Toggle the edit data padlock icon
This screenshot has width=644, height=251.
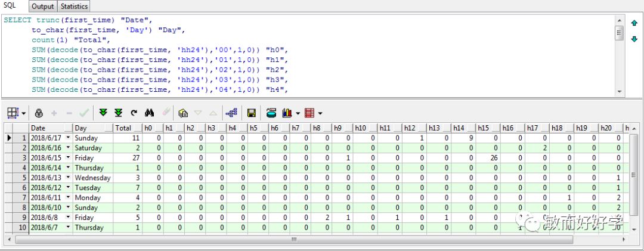click(x=39, y=113)
